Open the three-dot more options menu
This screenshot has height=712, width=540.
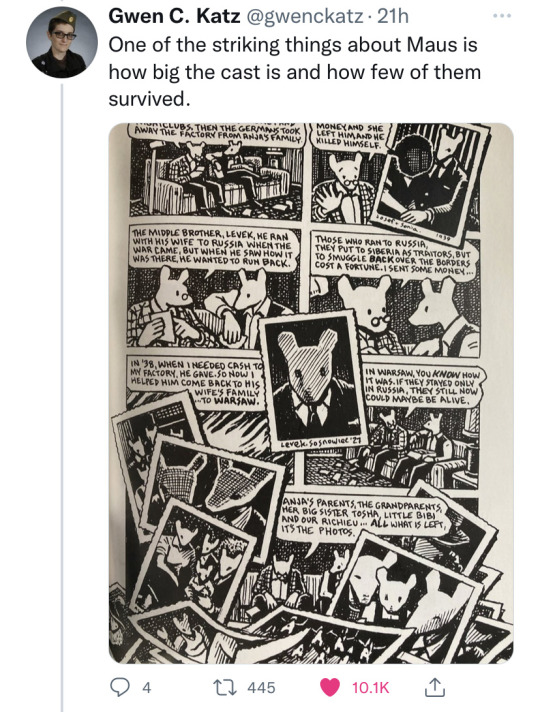502,16
